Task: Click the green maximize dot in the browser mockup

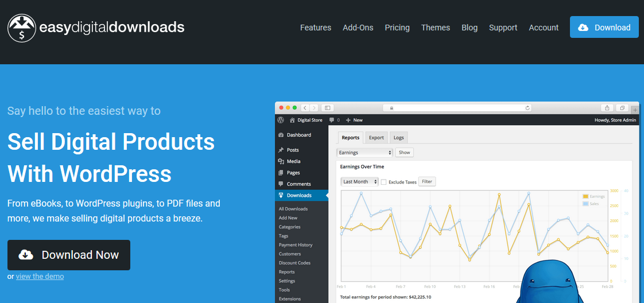Action: 294,107
